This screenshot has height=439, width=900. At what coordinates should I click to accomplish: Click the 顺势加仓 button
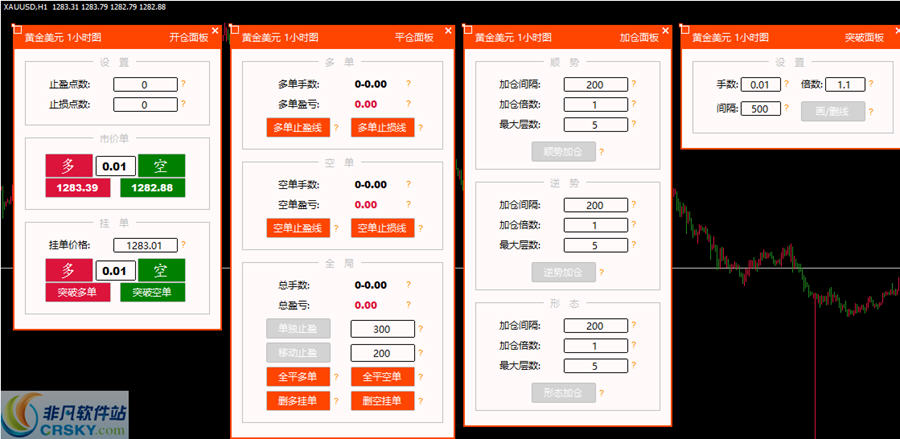(563, 151)
